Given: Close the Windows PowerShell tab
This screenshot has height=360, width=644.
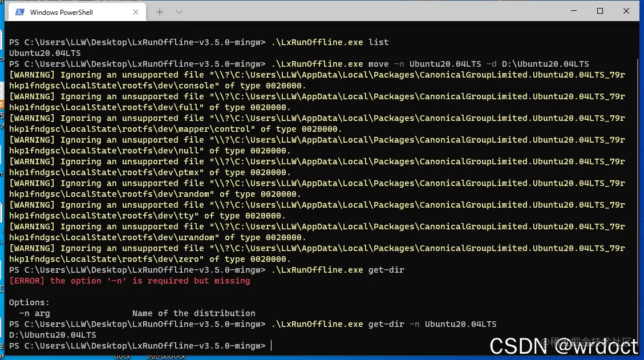Looking at the screenshot, I should 136,13.
